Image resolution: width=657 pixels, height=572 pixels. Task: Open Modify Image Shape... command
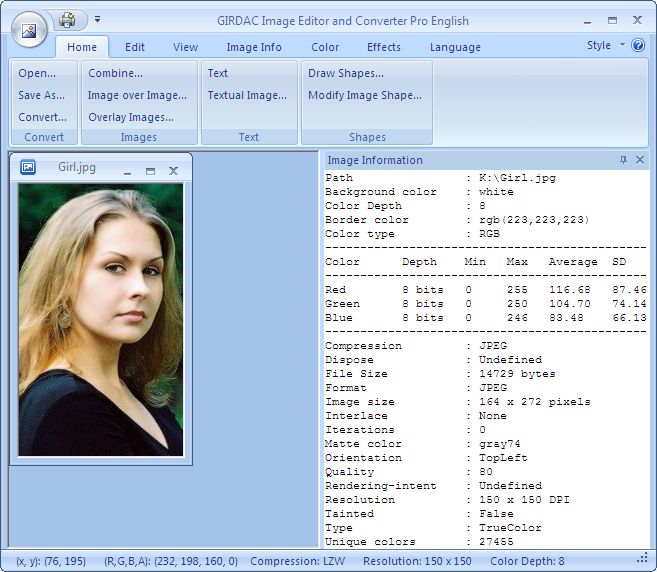point(365,95)
